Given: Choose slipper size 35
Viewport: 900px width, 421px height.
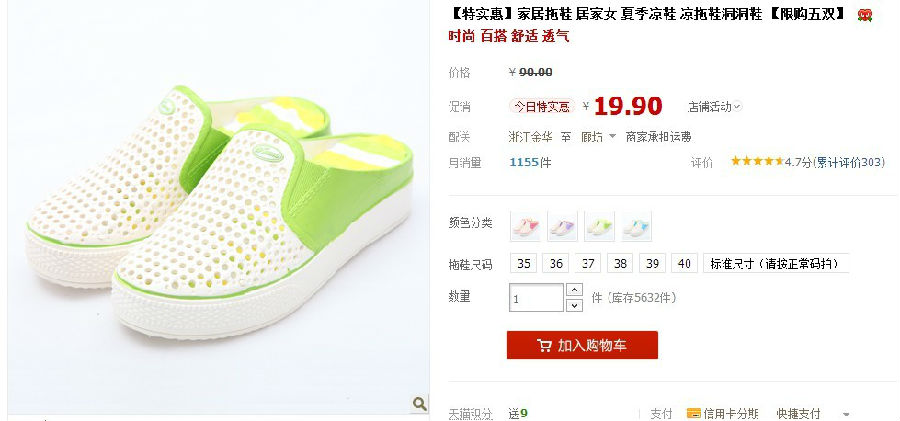Looking at the screenshot, I should tap(523, 264).
